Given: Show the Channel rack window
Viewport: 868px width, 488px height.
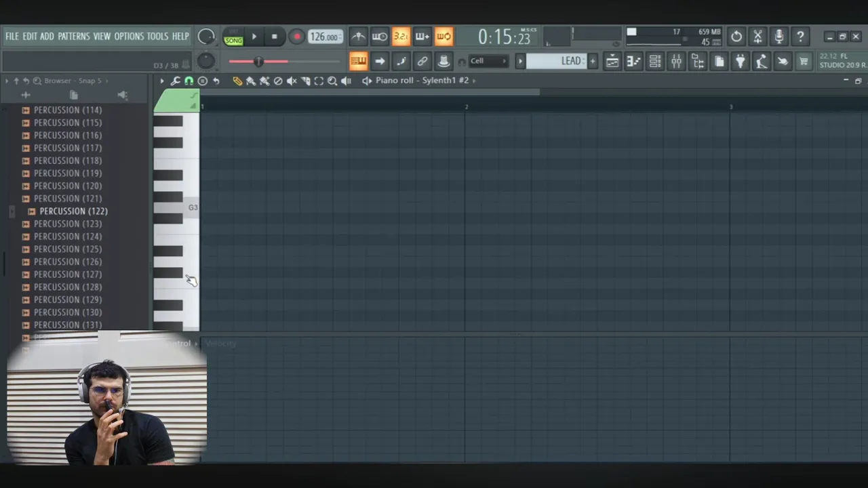Looking at the screenshot, I should pyautogui.click(x=655, y=61).
